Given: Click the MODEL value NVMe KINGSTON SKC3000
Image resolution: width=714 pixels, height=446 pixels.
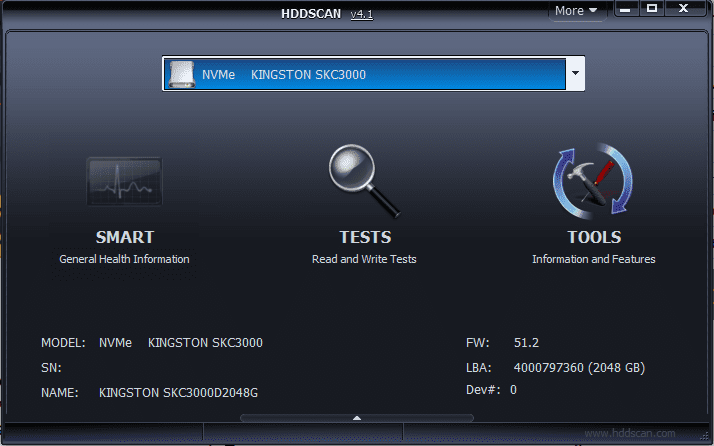Looking at the screenshot, I should click(181, 343).
